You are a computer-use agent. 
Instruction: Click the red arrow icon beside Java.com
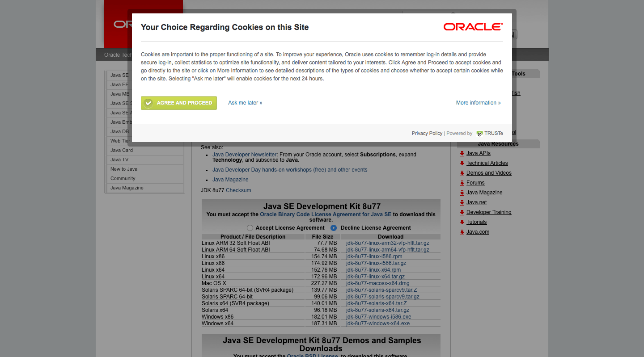click(x=462, y=232)
